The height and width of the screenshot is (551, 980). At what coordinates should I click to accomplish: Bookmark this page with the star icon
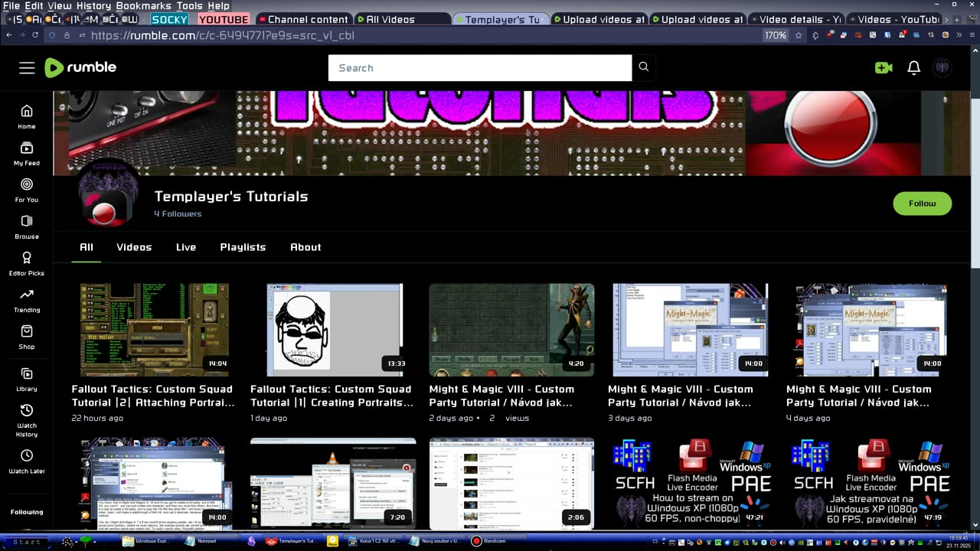pos(799,35)
